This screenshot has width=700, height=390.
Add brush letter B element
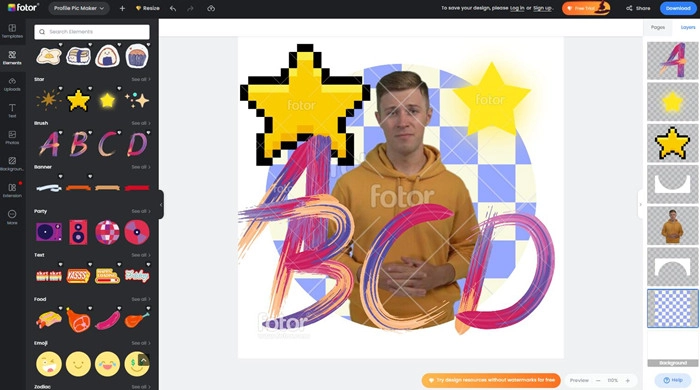tap(78, 144)
